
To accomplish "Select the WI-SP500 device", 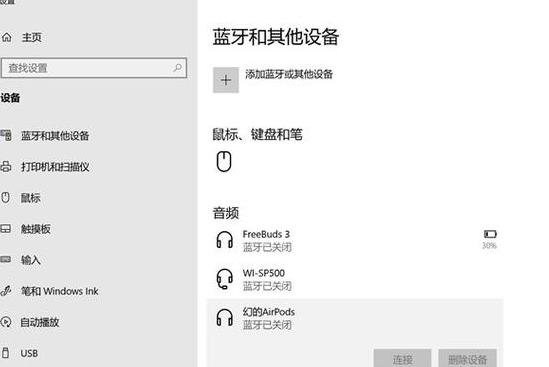I will coord(355,279).
